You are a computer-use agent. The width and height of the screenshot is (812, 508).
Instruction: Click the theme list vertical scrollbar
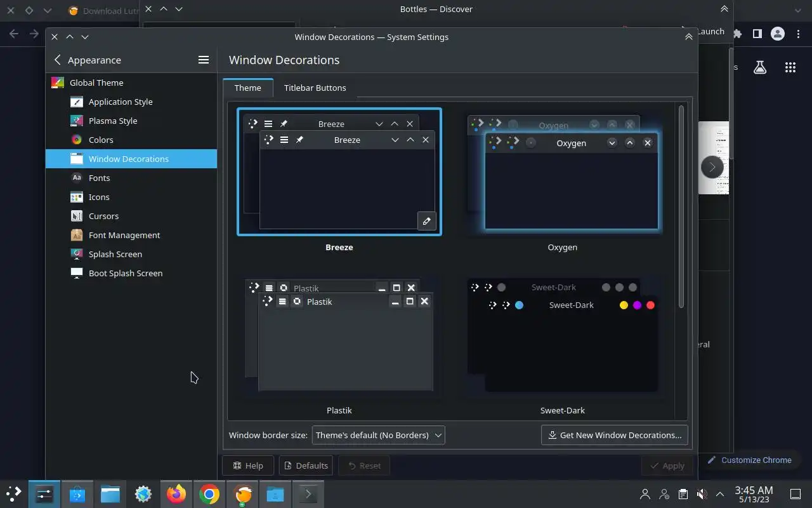coord(682,206)
